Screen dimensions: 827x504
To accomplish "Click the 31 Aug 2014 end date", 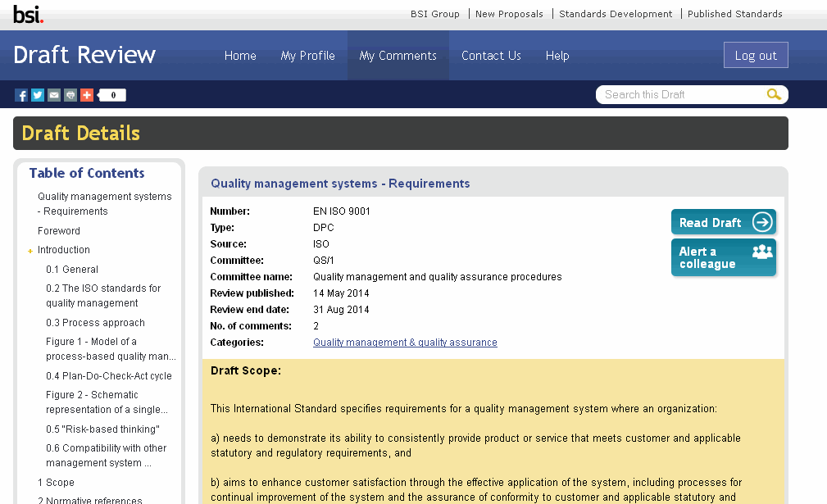I will click(x=341, y=310).
